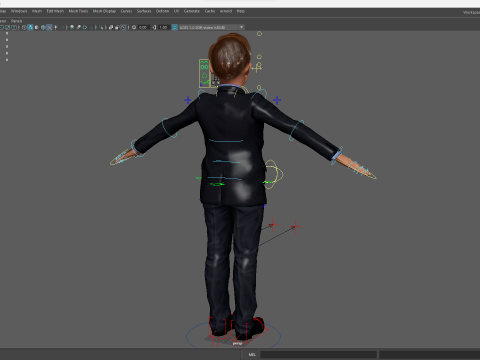Viewport: 480px width, 360px height.
Task: Open the ACES 1.0 SDR-video dropdown
Action: pos(212,27)
